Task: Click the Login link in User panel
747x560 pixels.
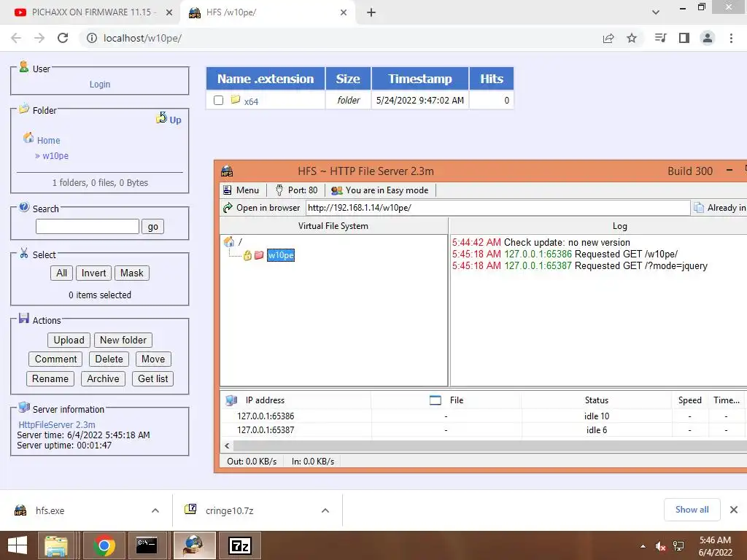Action: [x=99, y=85]
